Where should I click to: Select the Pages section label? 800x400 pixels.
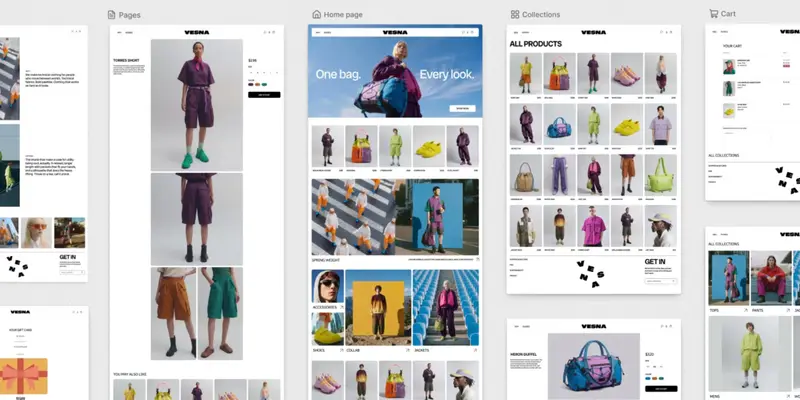(130, 15)
